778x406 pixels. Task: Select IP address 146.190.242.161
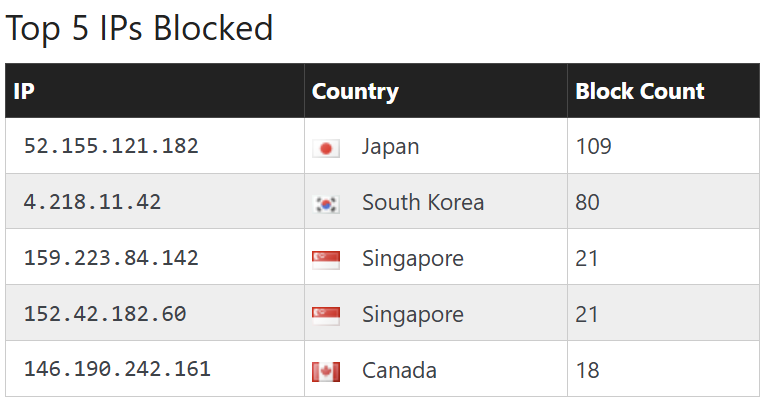[117, 370]
